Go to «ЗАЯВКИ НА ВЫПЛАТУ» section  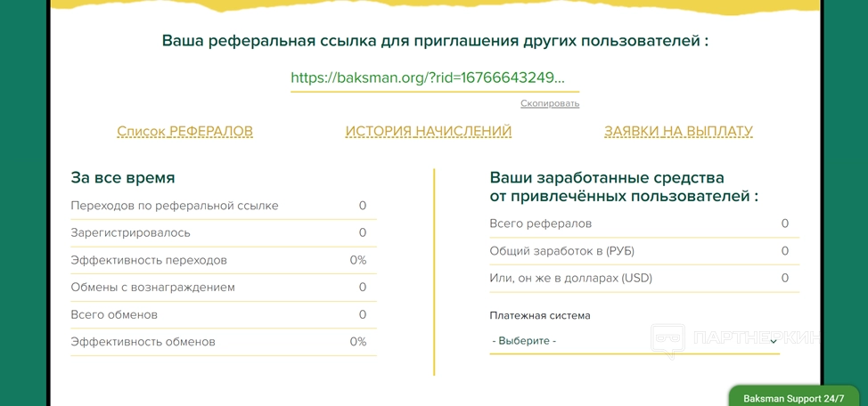pos(678,132)
